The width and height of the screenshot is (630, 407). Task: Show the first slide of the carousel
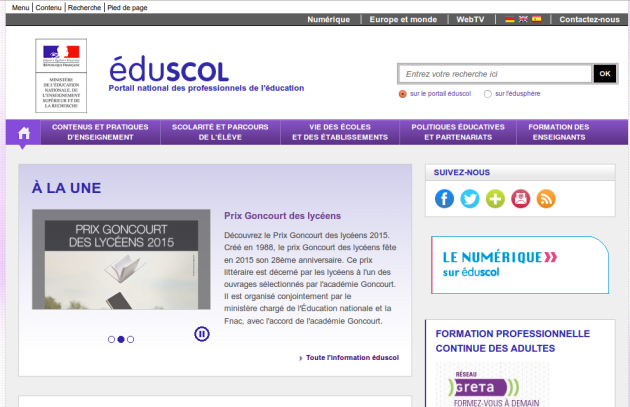111,340
